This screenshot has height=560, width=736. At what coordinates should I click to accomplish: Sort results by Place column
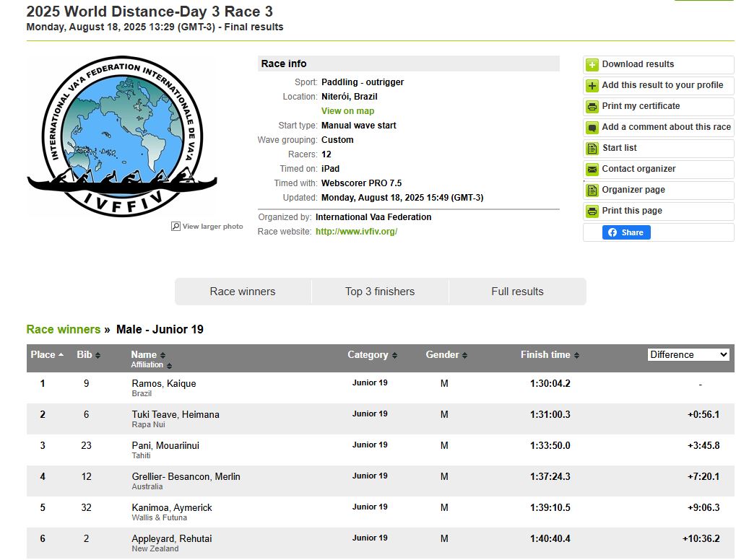(x=47, y=355)
